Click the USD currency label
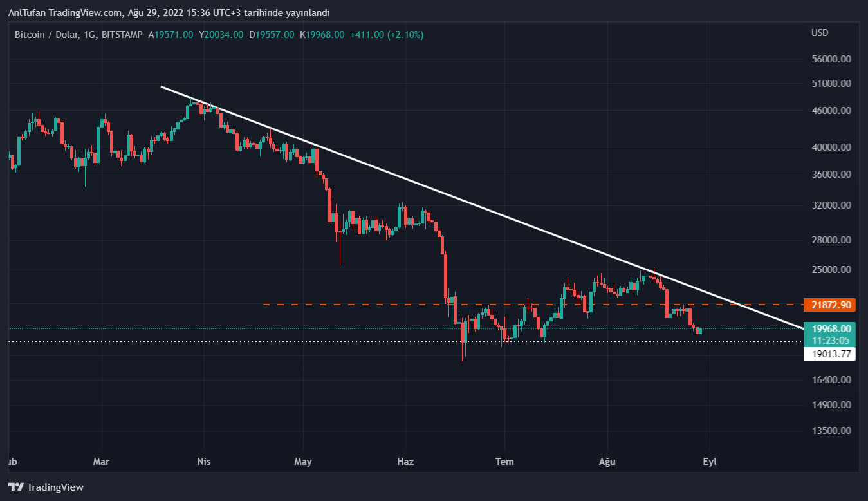The height and width of the screenshot is (501, 868). pyautogui.click(x=820, y=33)
